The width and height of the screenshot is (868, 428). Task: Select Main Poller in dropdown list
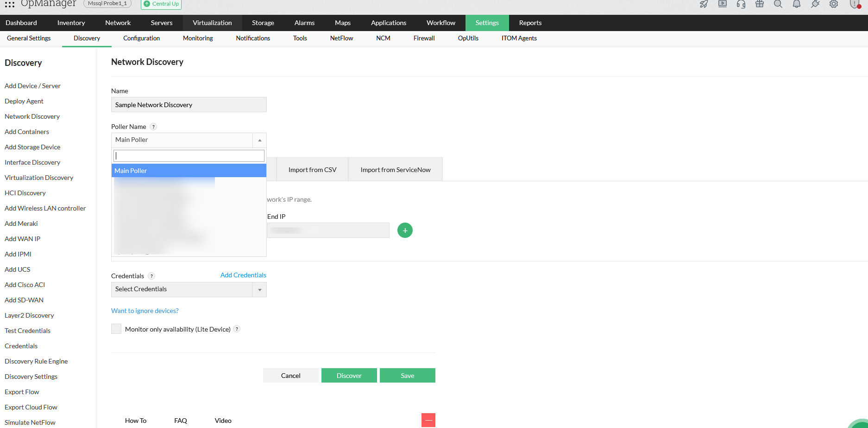coord(189,171)
